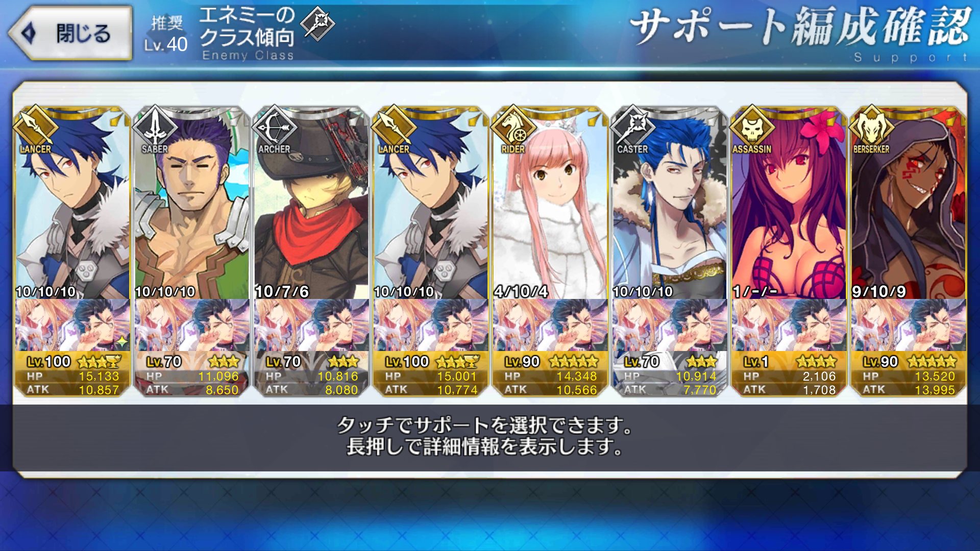Click the Berserker class beast icon
Viewport: 980px width, 551px height.
[x=871, y=125]
